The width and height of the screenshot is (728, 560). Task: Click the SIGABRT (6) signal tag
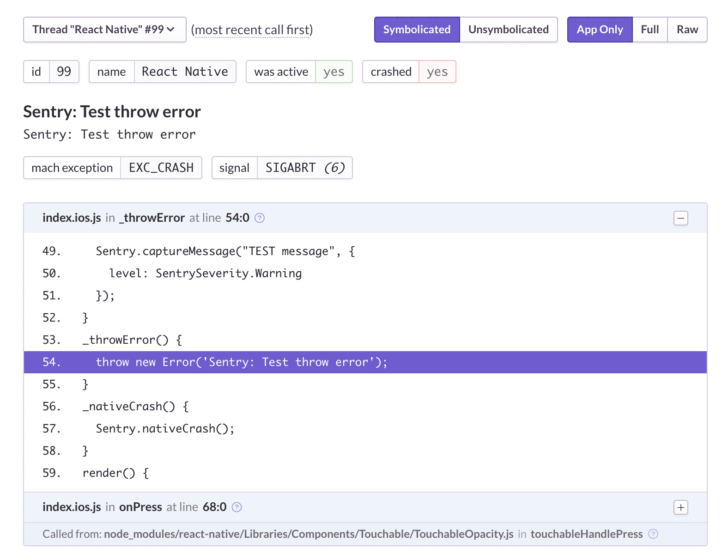coord(305,168)
